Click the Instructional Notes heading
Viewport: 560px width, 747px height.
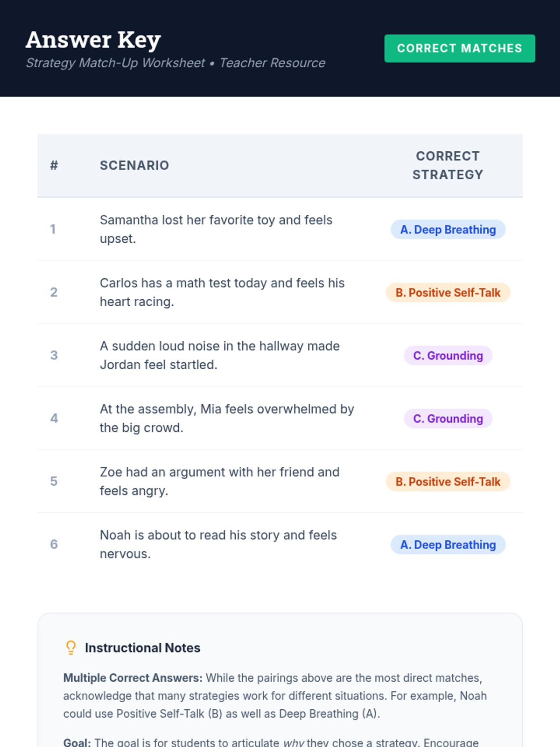click(x=142, y=648)
